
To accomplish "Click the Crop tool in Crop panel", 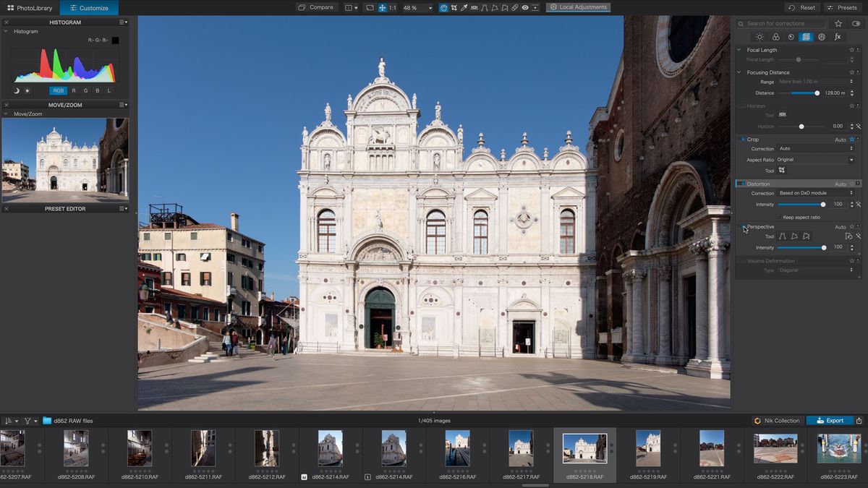I will [x=782, y=171].
